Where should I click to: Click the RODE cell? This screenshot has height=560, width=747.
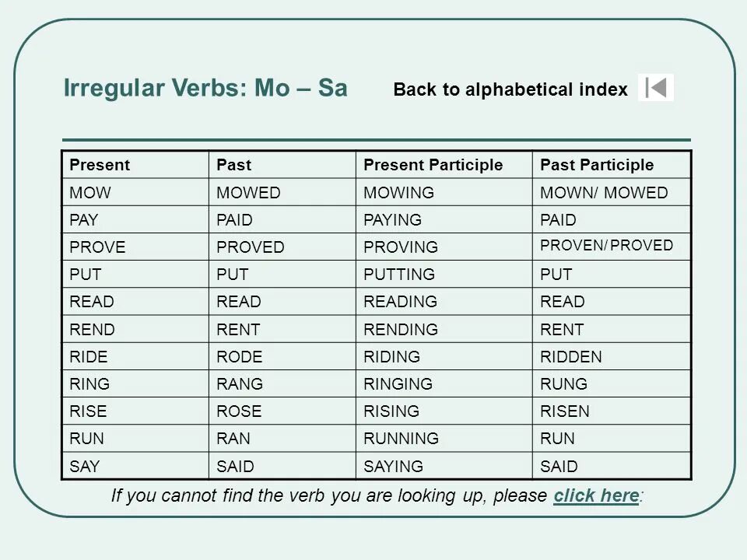pyautogui.click(x=282, y=356)
